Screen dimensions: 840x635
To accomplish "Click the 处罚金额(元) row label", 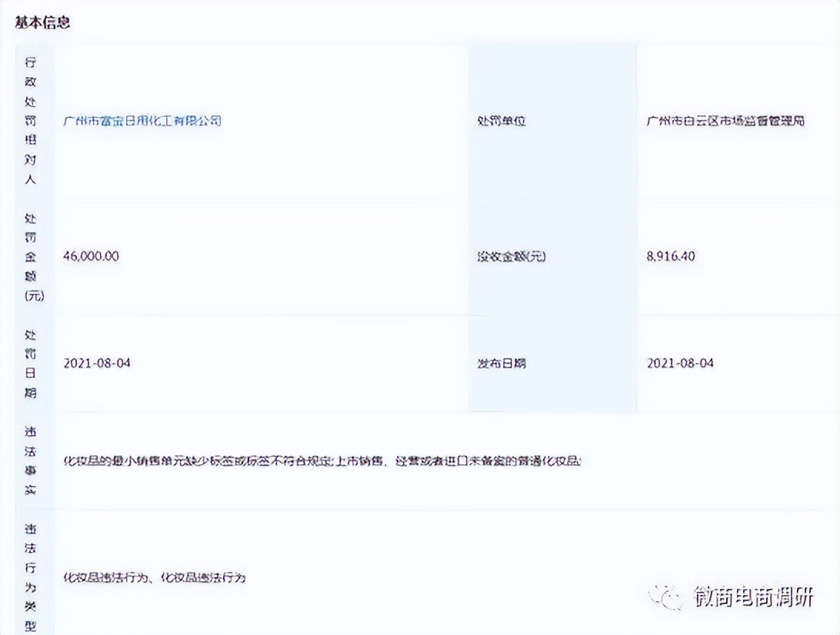I will point(32,256).
